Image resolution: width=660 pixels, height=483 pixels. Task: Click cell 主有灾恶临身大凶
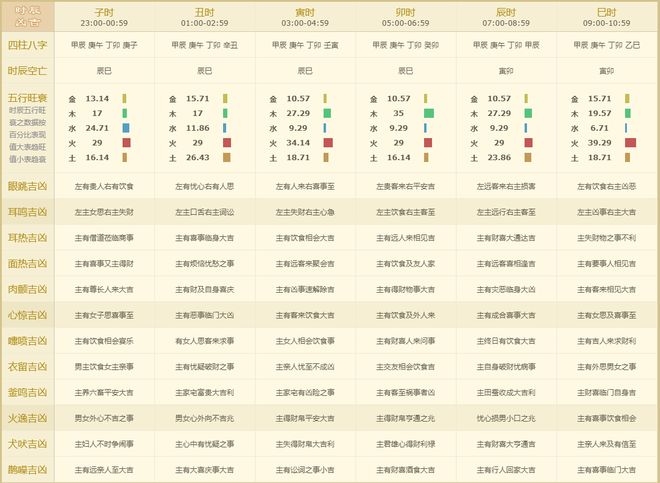tap(506, 290)
